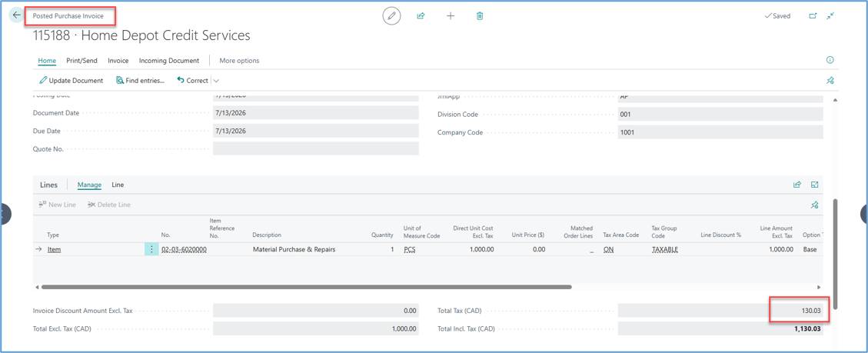Click the Company Code field 1001
This screenshot has width=868, height=353.
[720, 132]
